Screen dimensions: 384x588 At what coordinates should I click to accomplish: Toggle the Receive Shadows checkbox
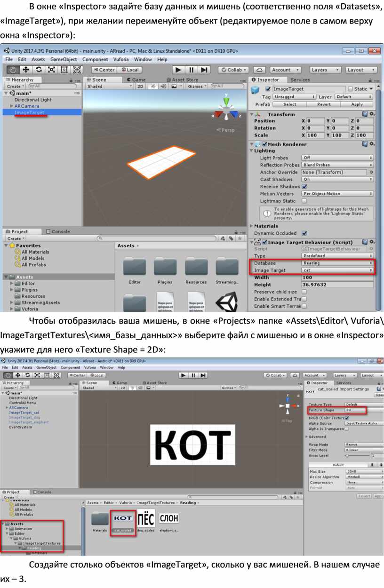pos(304,187)
